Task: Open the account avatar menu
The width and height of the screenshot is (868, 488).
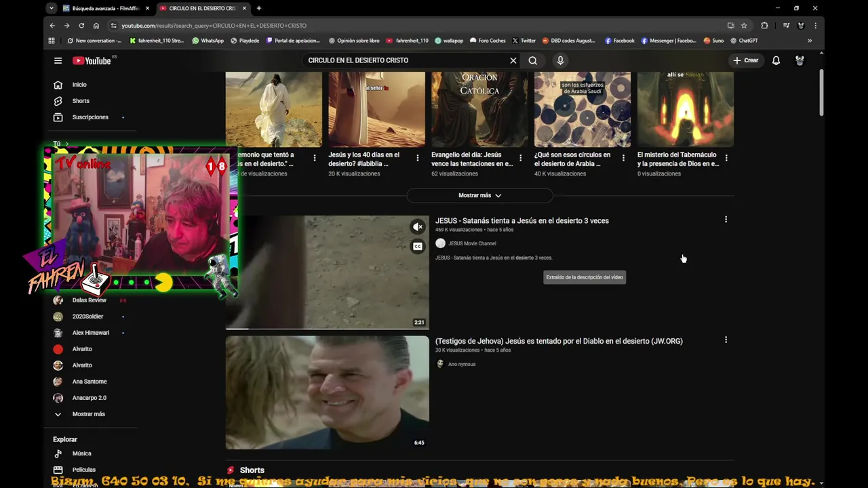Action: pos(800,60)
